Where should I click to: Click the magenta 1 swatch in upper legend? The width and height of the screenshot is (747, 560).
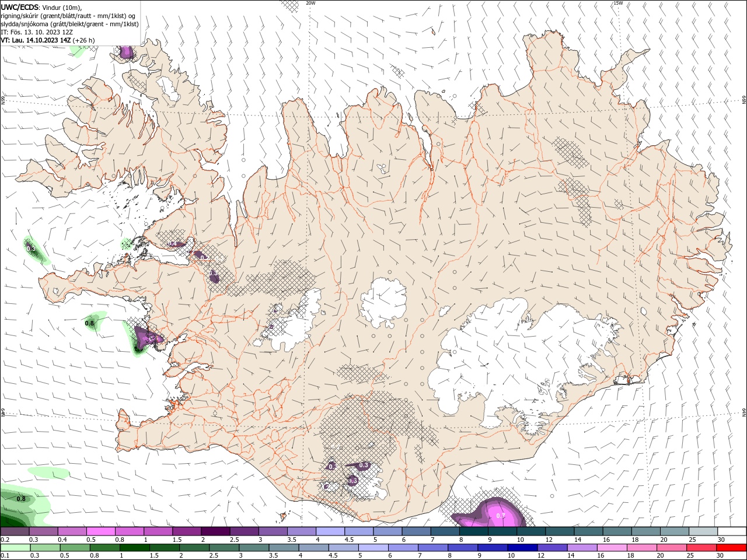pyautogui.click(x=158, y=531)
